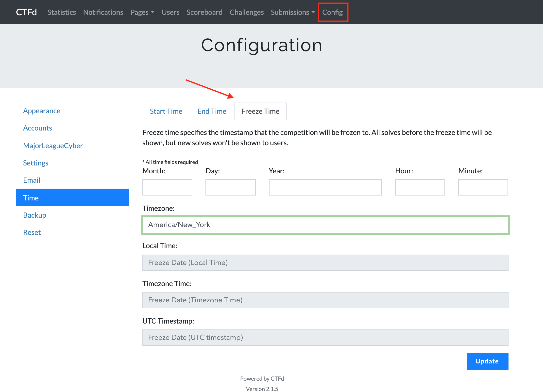
Task: Open the Timezone selector set to America/New_York
Action: pos(325,225)
